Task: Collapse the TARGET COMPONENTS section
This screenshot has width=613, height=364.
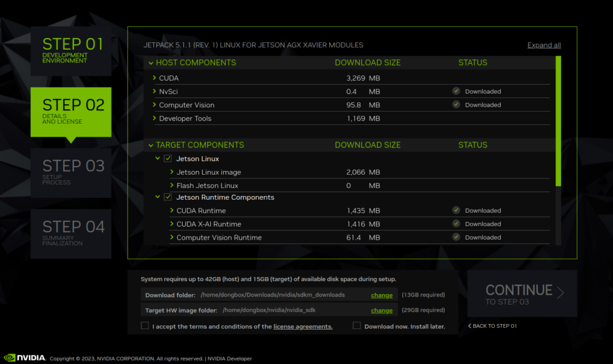Action: tap(150, 145)
